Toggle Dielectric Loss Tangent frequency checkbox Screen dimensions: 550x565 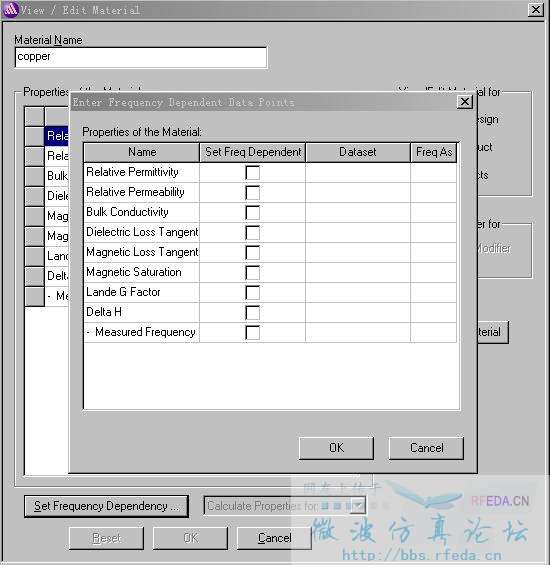coord(252,232)
